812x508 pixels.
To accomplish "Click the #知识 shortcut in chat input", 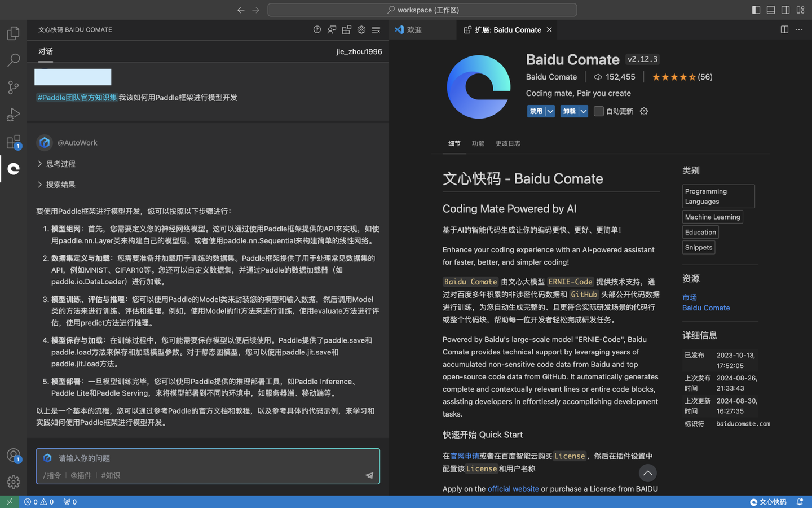I will (x=111, y=475).
